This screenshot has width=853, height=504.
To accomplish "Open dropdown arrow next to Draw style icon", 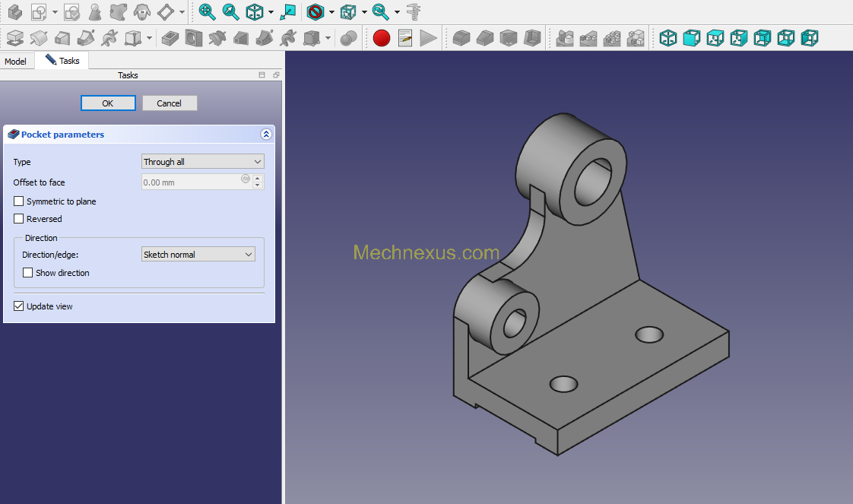I will point(271,12).
